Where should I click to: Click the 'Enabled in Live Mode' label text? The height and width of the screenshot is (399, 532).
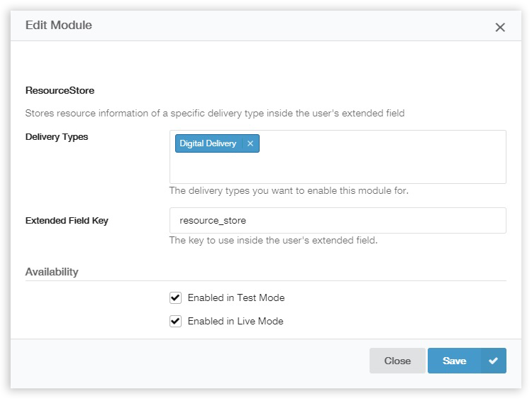tap(235, 321)
